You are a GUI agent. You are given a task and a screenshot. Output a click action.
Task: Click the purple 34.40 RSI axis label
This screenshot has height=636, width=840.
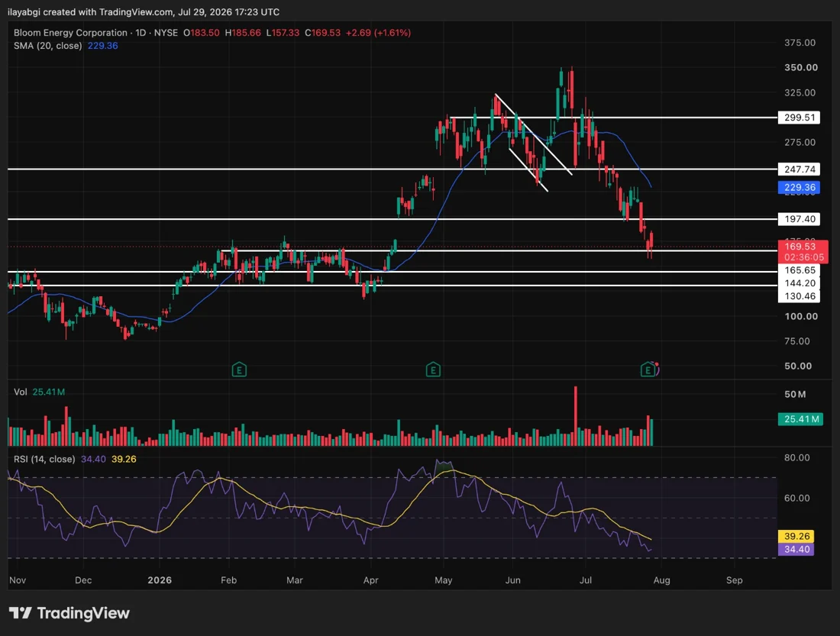pos(796,549)
